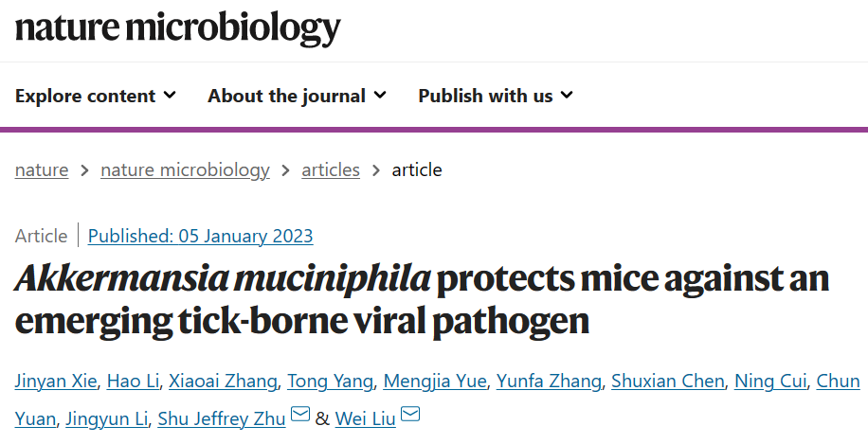Go to the nature breadcrumb link
Screen dimensions: 868x444
coord(42,170)
